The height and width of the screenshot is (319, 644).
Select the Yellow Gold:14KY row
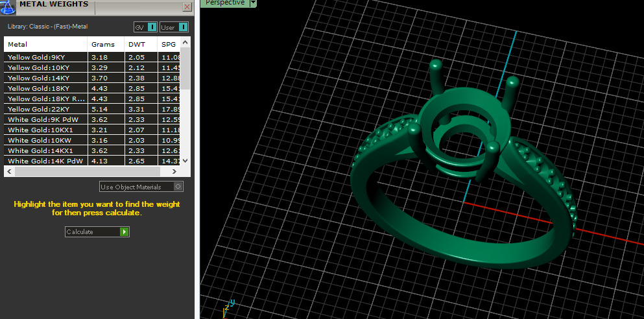pyautogui.click(x=92, y=78)
